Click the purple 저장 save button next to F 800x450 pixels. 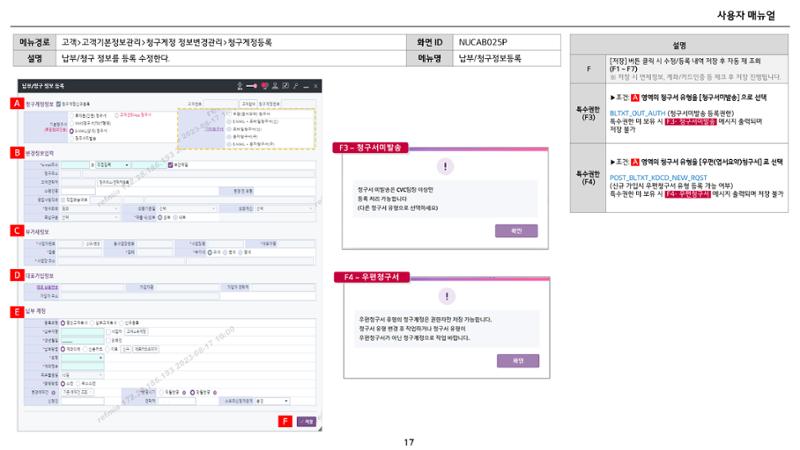pyautogui.click(x=307, y=421)
